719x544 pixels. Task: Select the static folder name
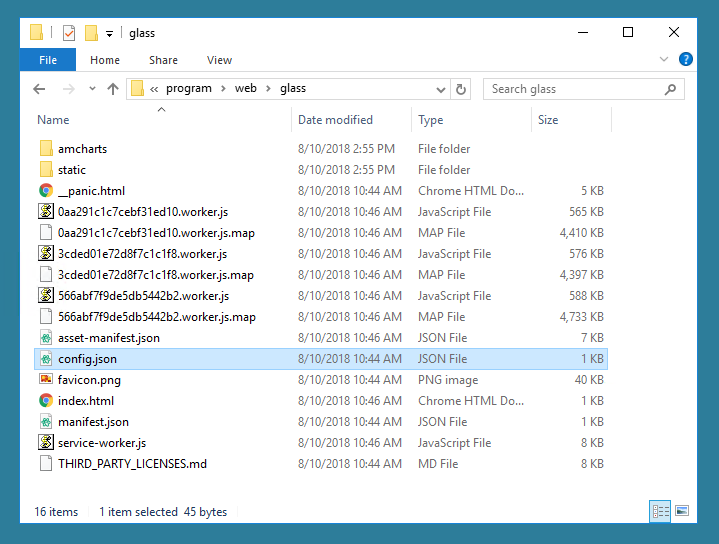[72, 170]
